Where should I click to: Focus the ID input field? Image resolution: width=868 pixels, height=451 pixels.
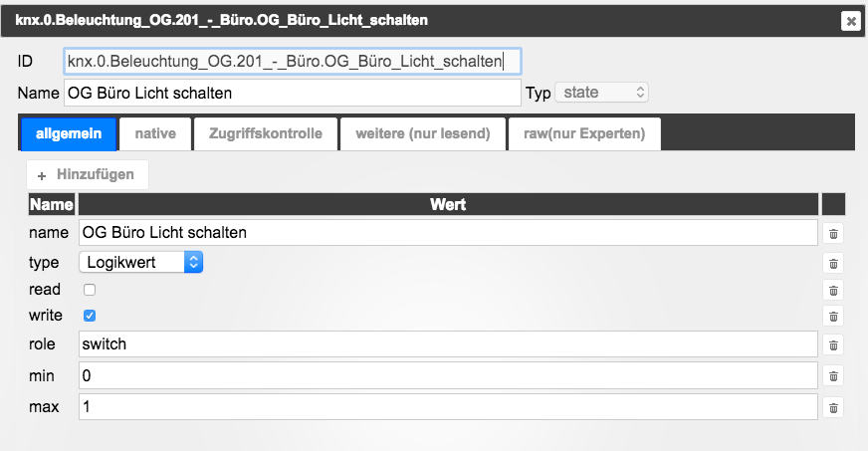293,62
